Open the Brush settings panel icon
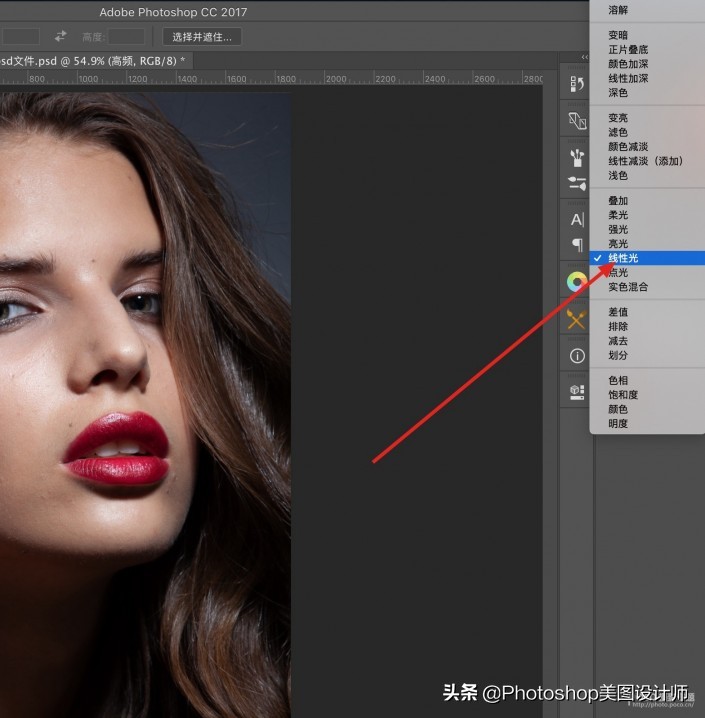This screenshot has height=718, width=705. coord(577,183)
